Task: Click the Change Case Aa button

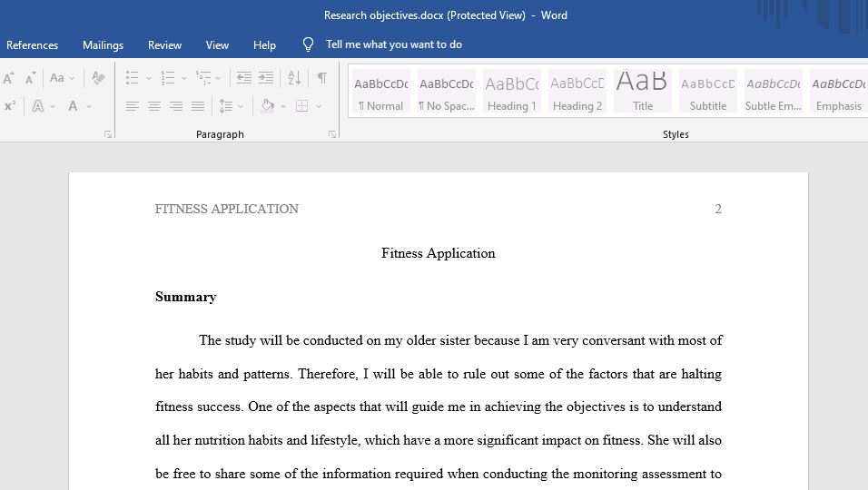Action: pos(57,78)
